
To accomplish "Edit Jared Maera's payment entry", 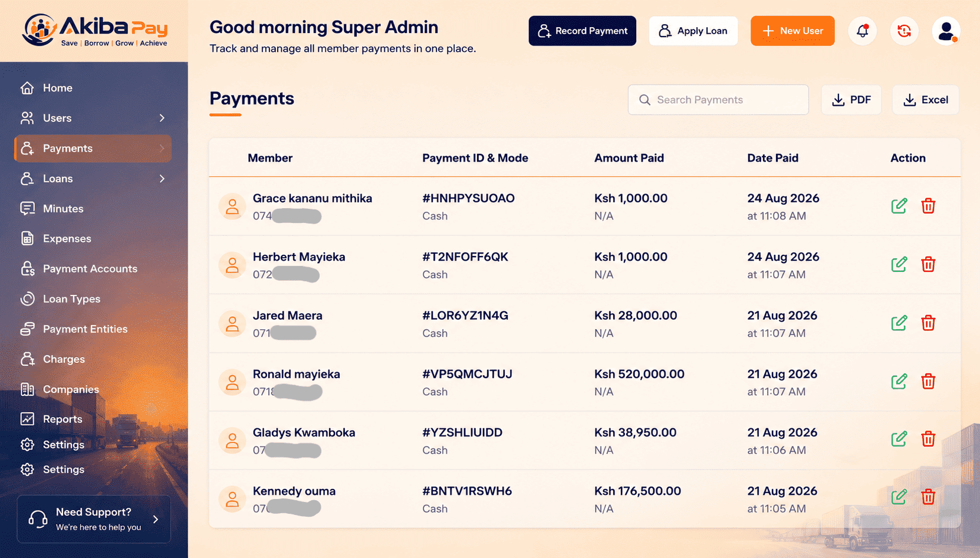I will coord(899,323).
